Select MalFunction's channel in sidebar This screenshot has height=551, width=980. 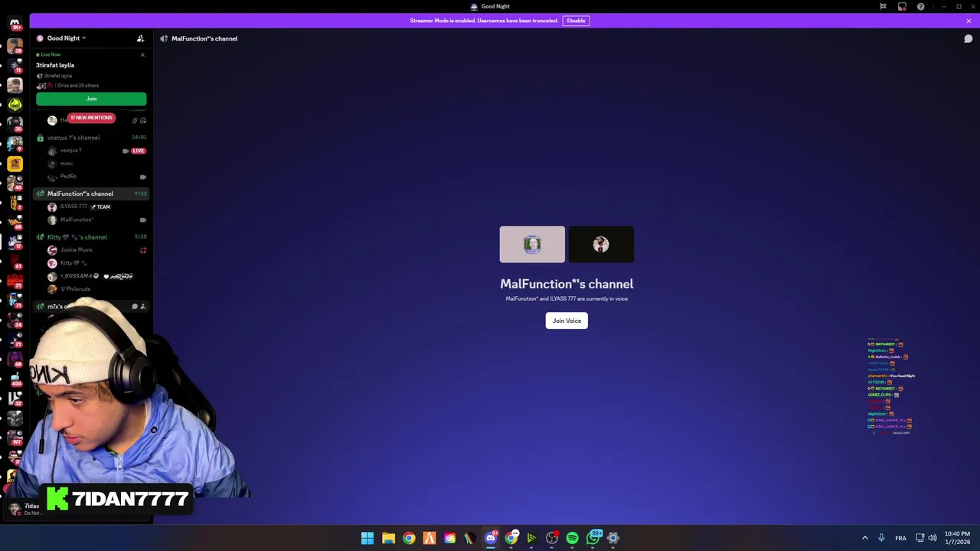(91, 194)
